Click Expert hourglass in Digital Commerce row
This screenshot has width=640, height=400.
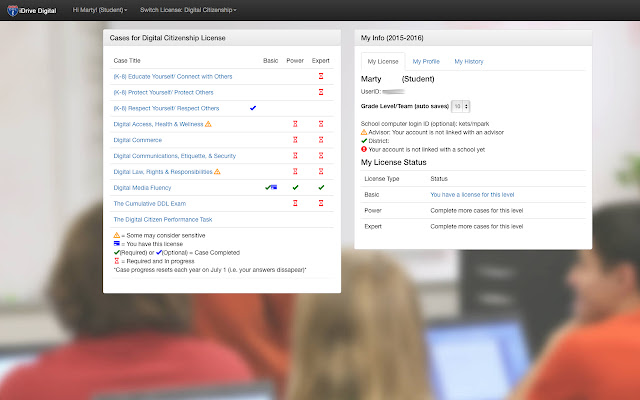[321, 140]
